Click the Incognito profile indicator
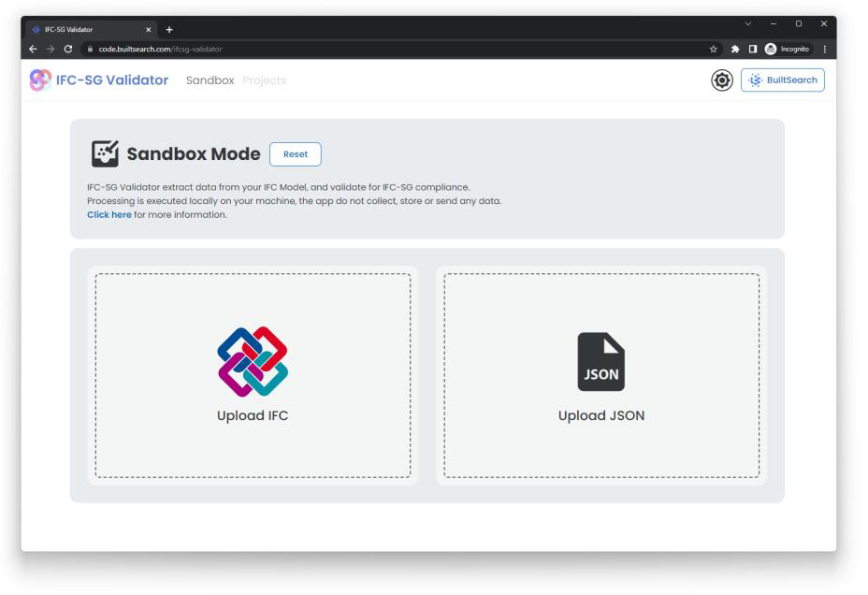The width and height of the screenshot is (868, 595). (788, 50)
